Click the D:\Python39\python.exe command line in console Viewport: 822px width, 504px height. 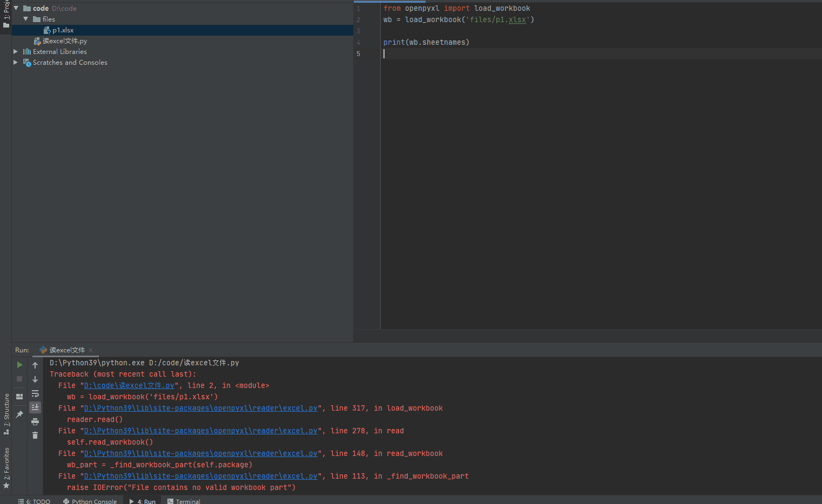(144, 363)
